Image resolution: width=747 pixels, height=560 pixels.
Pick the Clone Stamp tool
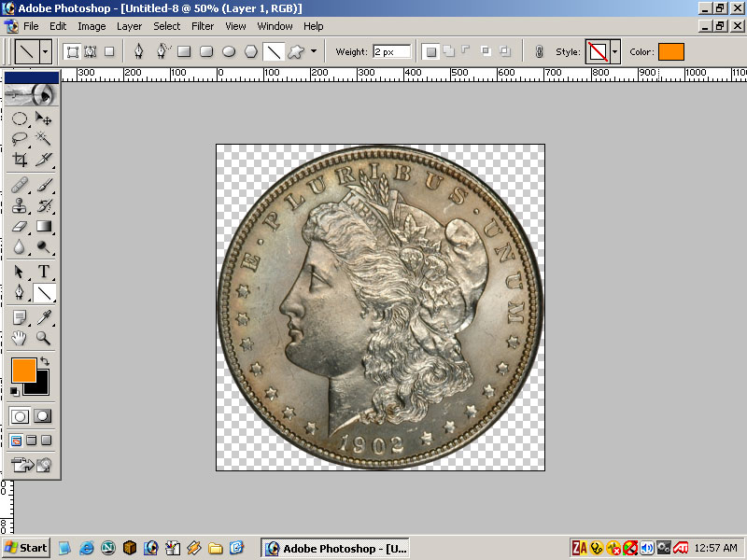20,205
